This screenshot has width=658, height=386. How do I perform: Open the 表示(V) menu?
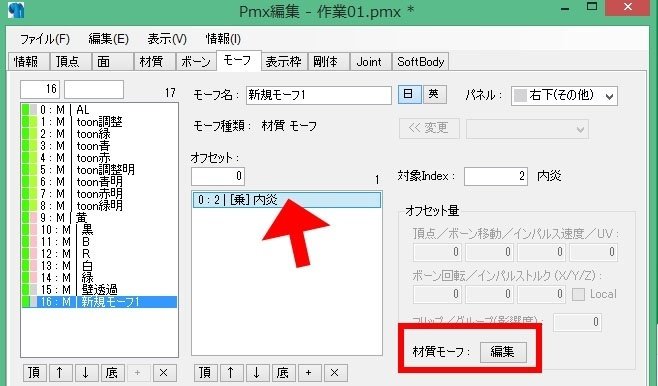point(167,39)
